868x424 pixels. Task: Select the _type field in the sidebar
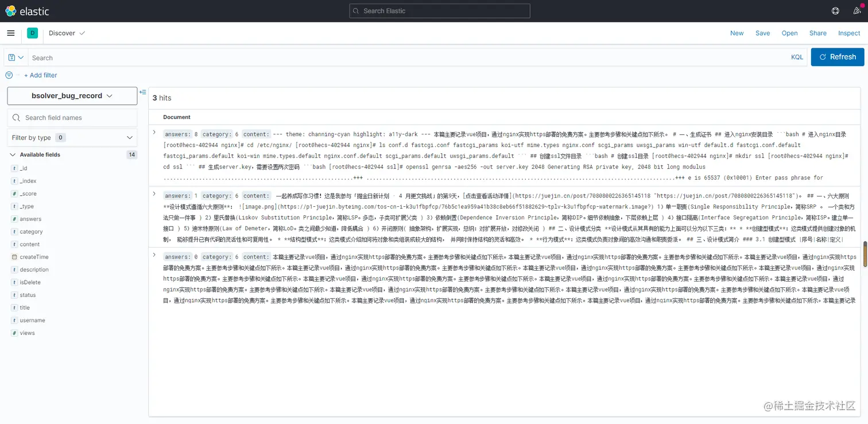[27, 206]
